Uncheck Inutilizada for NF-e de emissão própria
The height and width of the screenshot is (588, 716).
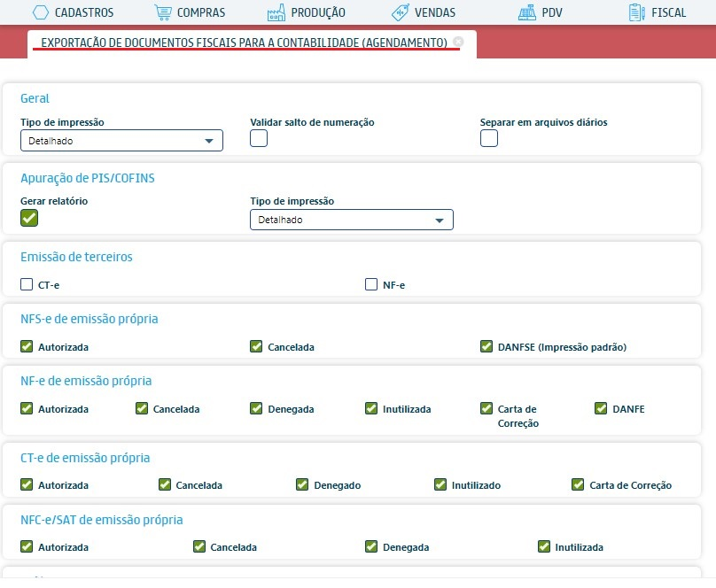[371, 409]
